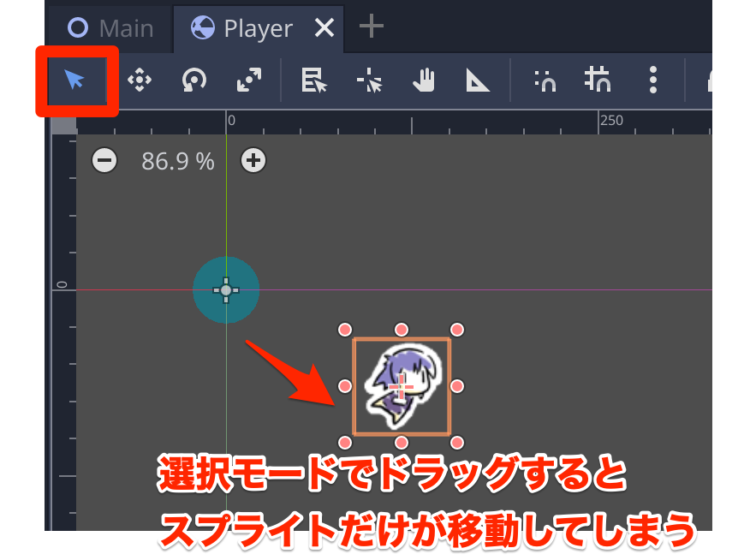The height and width of the screenshot is (560, 750).
Task: Activate the Ruler measurement tool
Action: (x=477, y=80)
